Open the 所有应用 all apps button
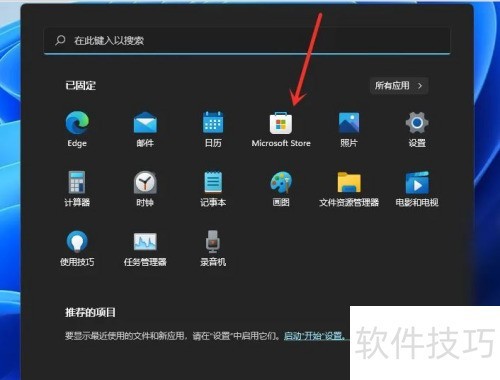The width and height of the screenshot is (500, 380). pos(399,86)
